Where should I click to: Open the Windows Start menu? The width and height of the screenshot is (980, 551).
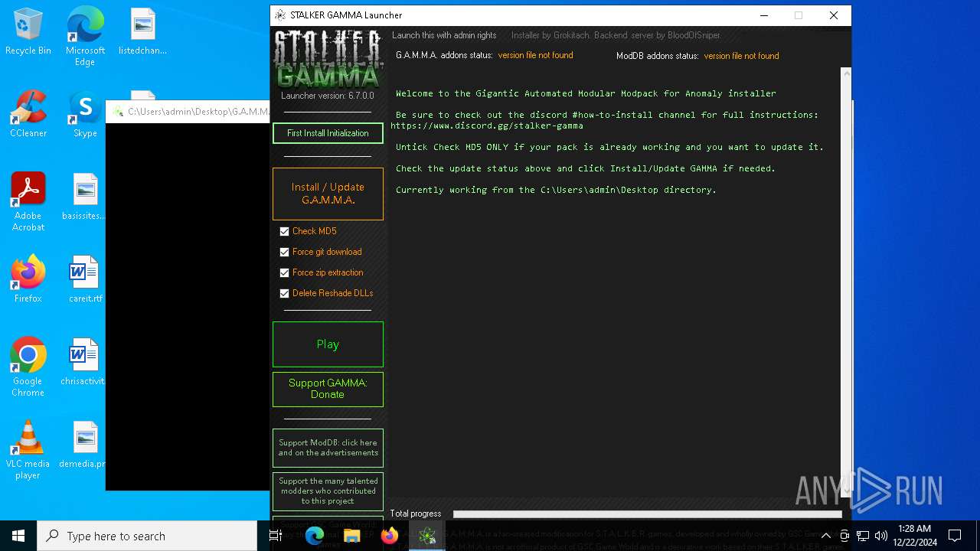(18, 536)
